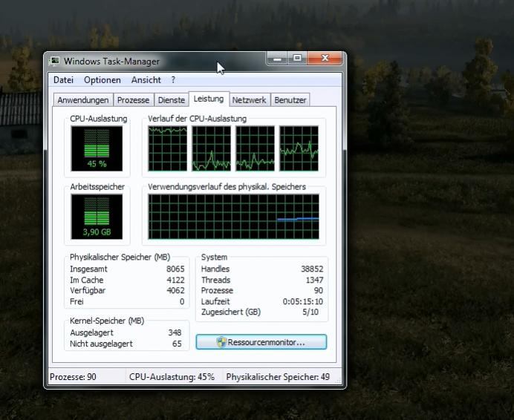Click status bar CPU-Auslastung: 45%

point(172,377)
